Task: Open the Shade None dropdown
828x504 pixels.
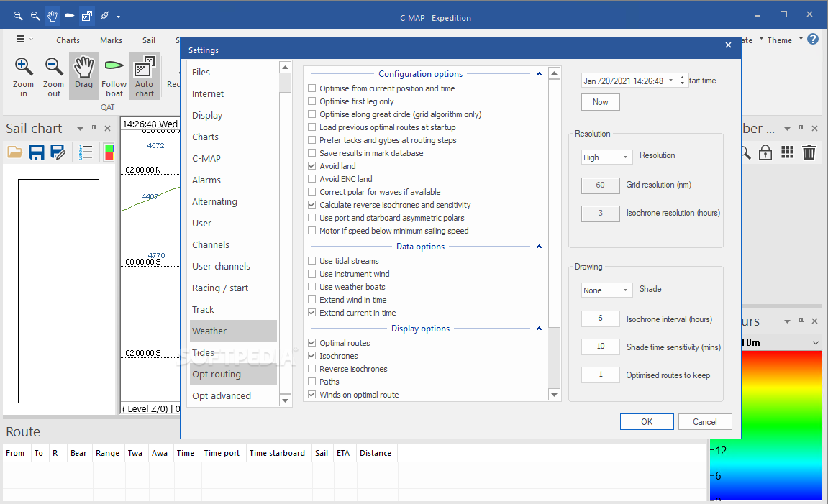Action: click(606, 290)
